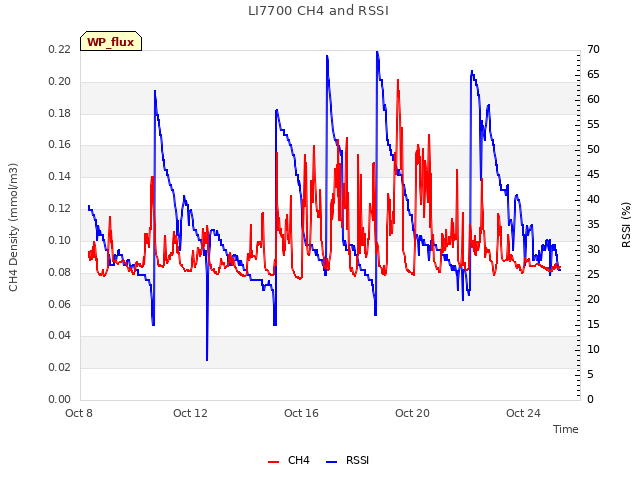
Task: Click the 0.04 left axis value
Action: click(x=60, y=336)
